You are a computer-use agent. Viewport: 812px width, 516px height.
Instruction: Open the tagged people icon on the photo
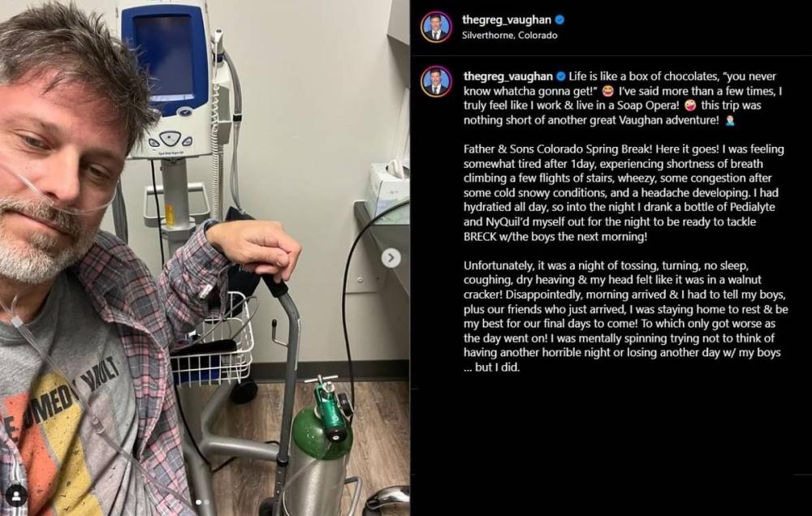coord(16,496)
